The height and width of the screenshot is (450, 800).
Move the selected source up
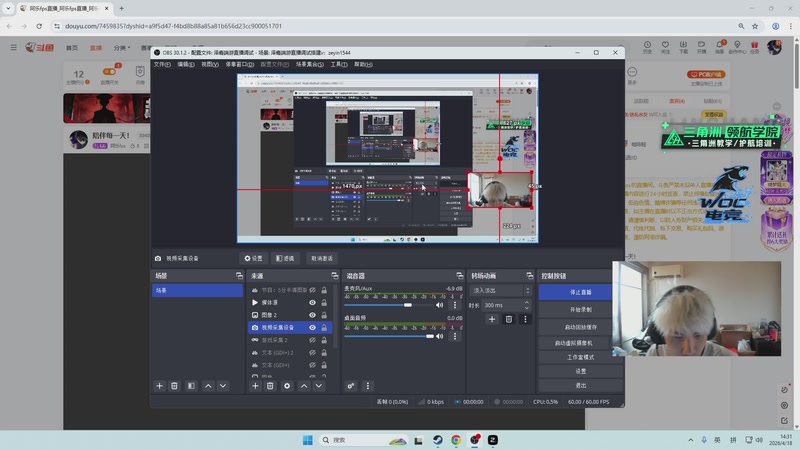(304, 386)
